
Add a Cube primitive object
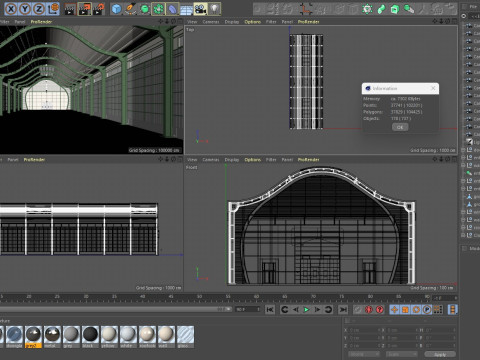pos(116,9)
